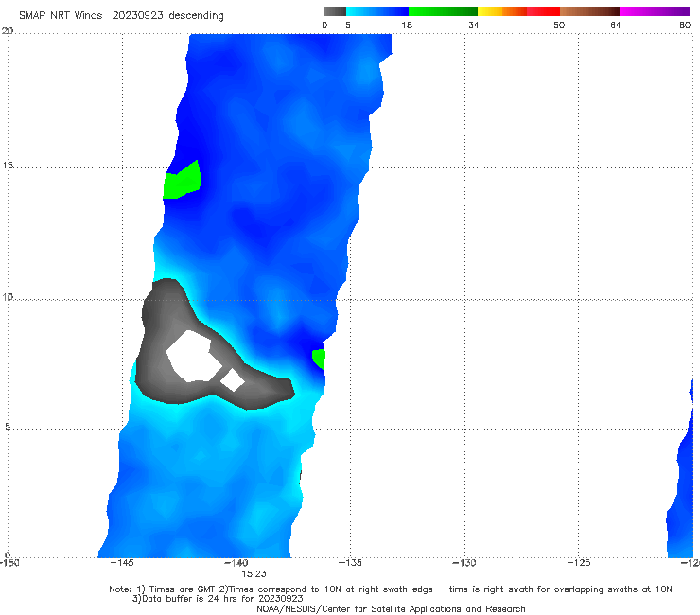
Task: Click the note 'Data buffer is 24 hrs for 20230923'
Action: [222, 599]
